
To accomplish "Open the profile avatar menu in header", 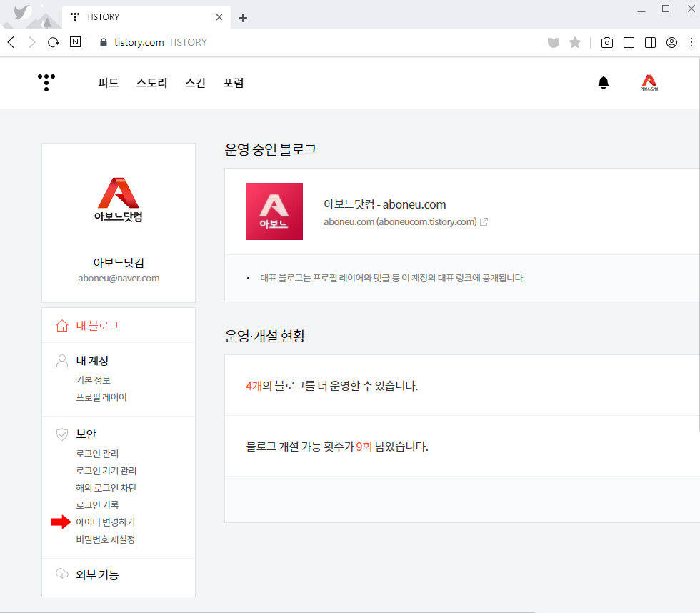I will [x=649, y=83].
